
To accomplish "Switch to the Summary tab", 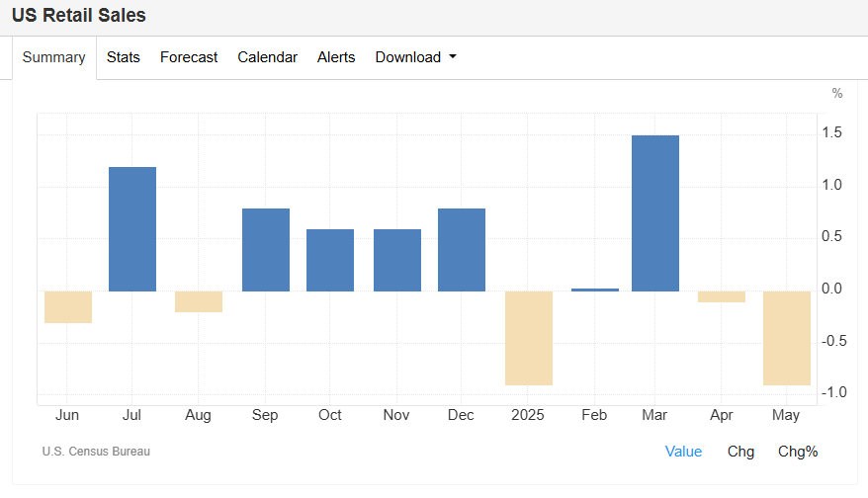I will tap(53, 57).
